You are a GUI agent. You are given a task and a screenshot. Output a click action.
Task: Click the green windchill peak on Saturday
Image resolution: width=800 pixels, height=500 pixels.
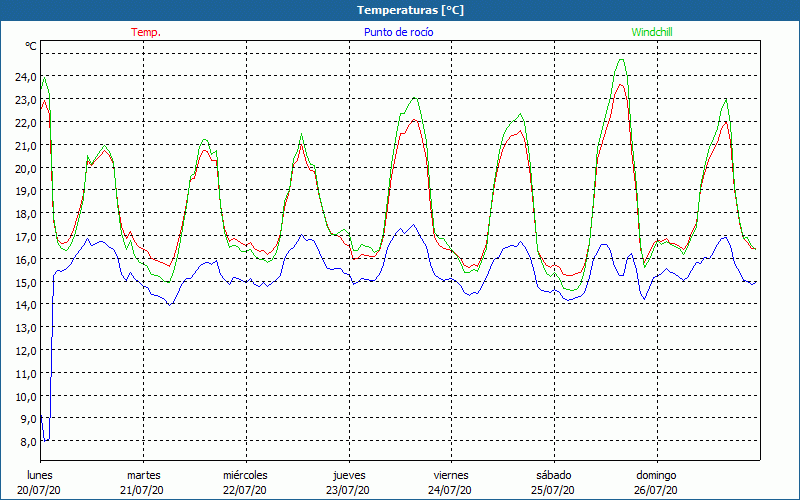pos(621,60)
